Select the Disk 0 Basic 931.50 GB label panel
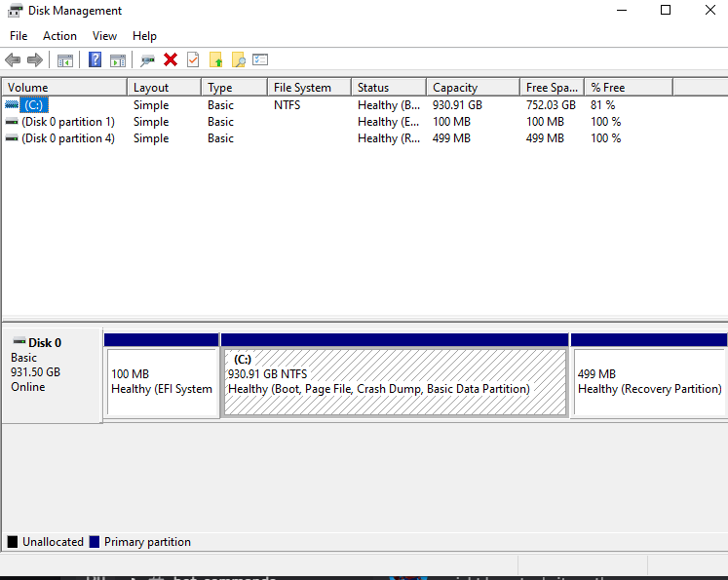 [52, 375]
